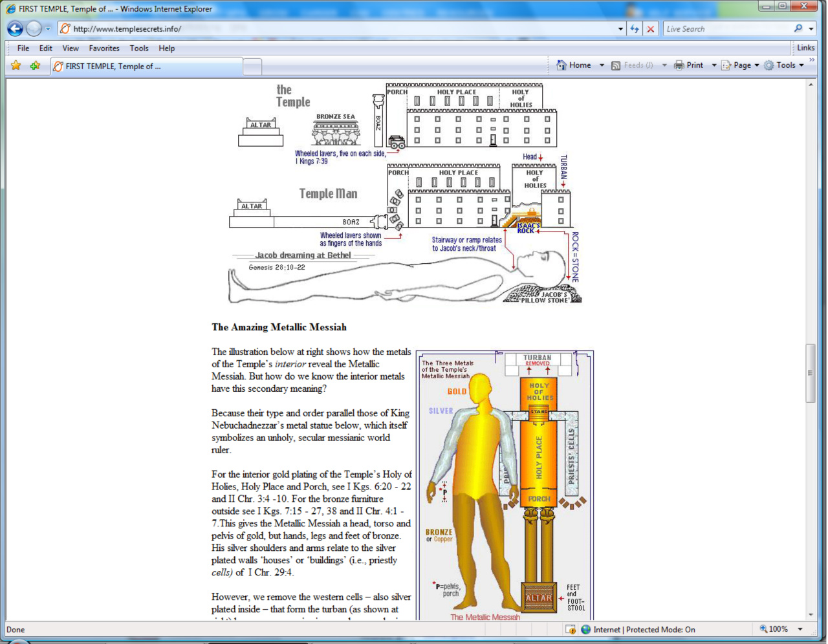Screen dimensions: 828x644
Task: Click scroll up arrow of vertical scrollbar
Action: point(811,85)
